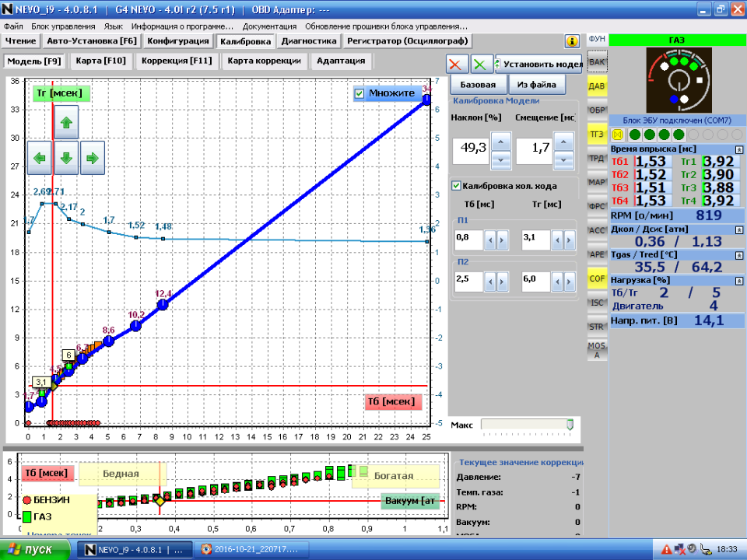747x560 pixels.
Task: Switch to the Диагностика tab
Action: tap(309, 41)
